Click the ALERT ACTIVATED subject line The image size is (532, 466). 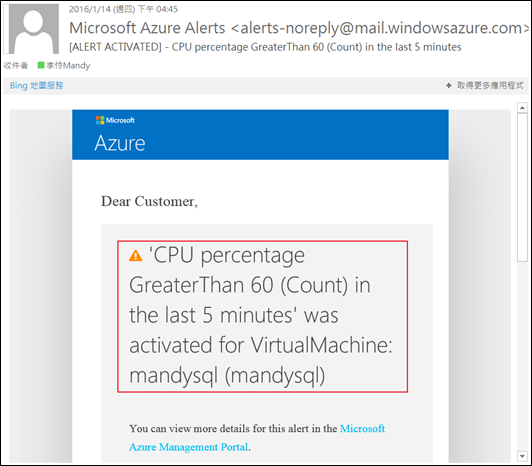pos(265,47)
